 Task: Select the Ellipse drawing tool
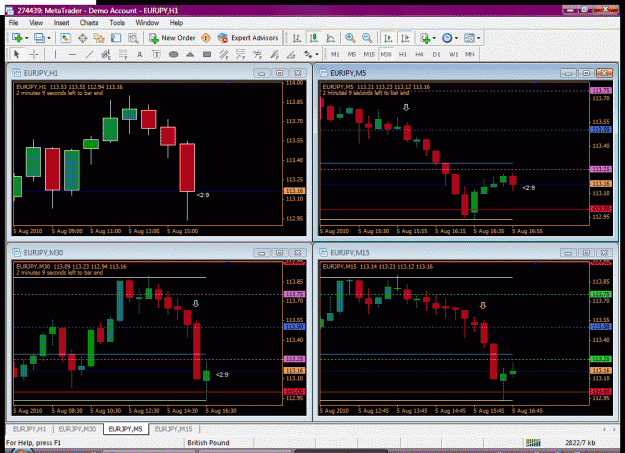[x=173, y=54]
